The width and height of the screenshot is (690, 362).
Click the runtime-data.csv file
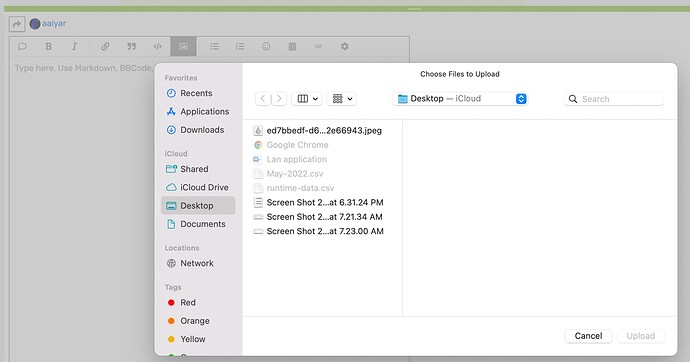(x=322, y=188)
